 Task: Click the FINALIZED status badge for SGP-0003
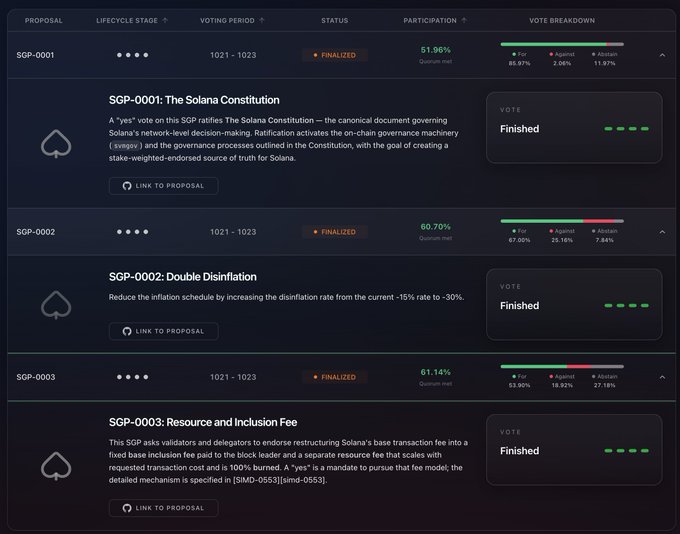[335, 377]
